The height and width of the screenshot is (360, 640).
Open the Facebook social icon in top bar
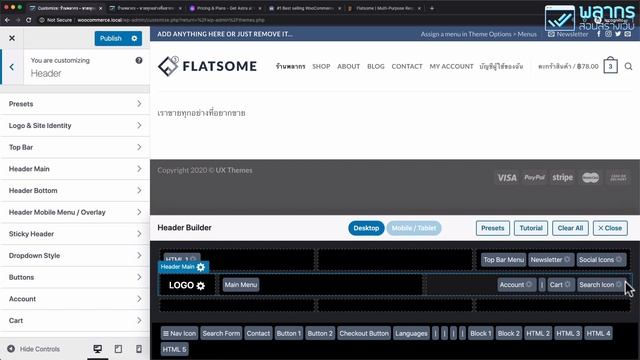pyautogui.click(x=599, y=34)
